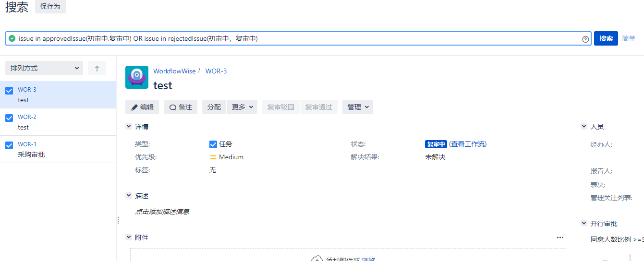Click the WorkflowWise project avatar icon
Viewport: 644px width, 261px height.
click(137, 77)
